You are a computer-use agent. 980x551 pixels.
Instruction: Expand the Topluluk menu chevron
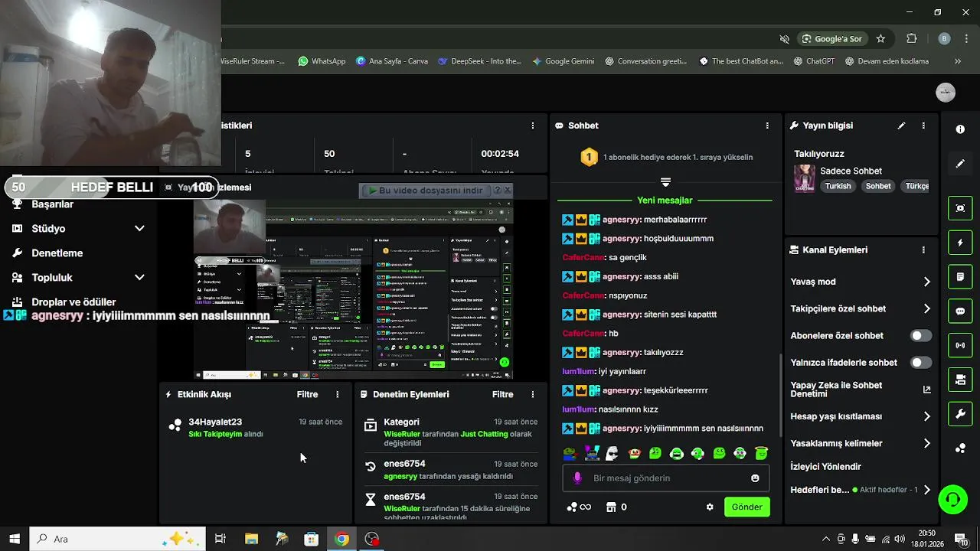click(x=139, y=278)
